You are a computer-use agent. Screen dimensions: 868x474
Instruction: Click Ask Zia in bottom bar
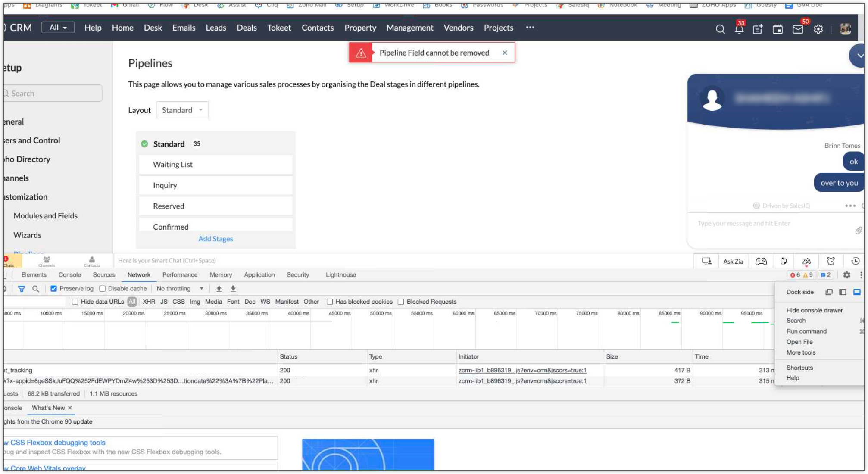[733, 261]
